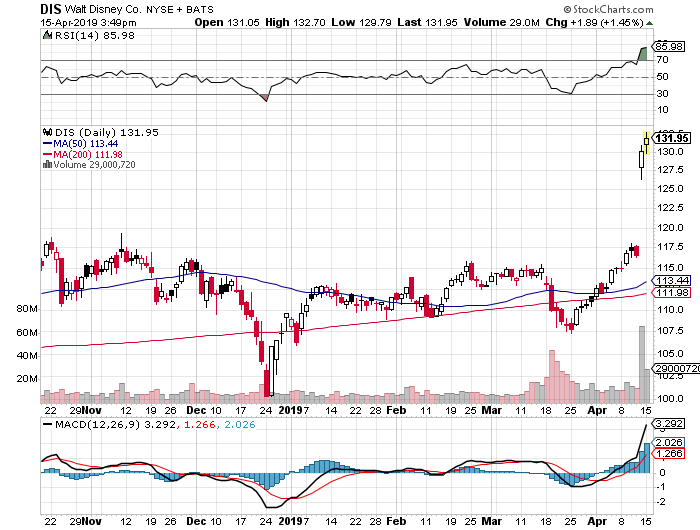Click the 100.0 price axis label
Screen dimensions: 700x530
click(670, 398)
